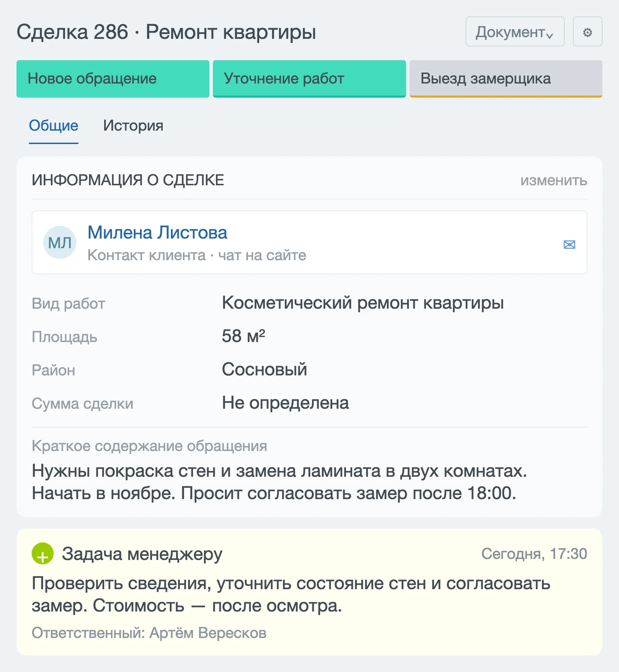
Task: Click the district value Сосновый
Action: click(x=264, y=369)
